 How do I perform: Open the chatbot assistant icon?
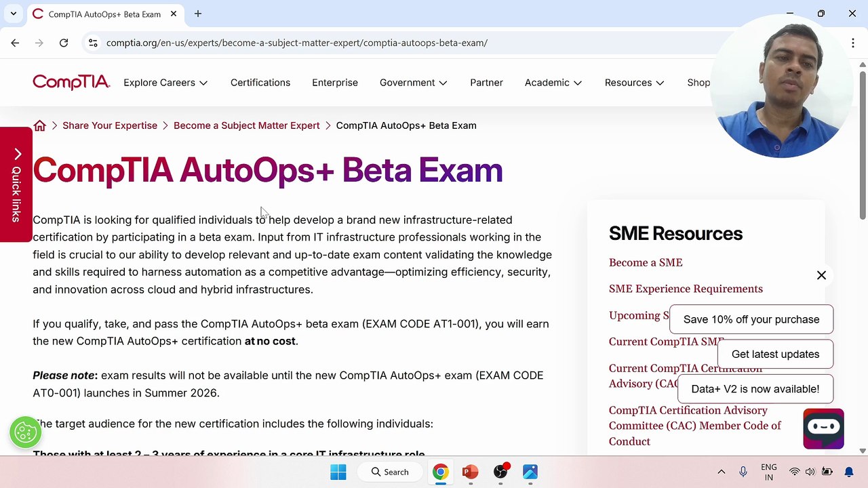coord(823,428)
